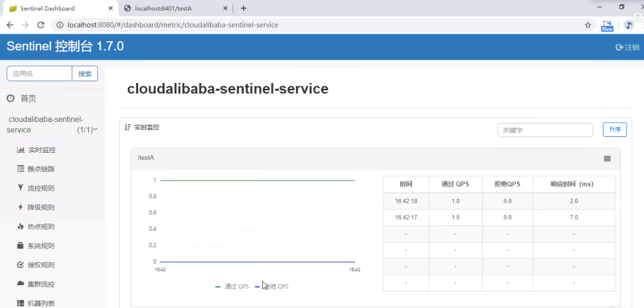This screenshot has width=644, height=308.
Task: Open 机器列表 machine list
Action: (x=41, y=303)
